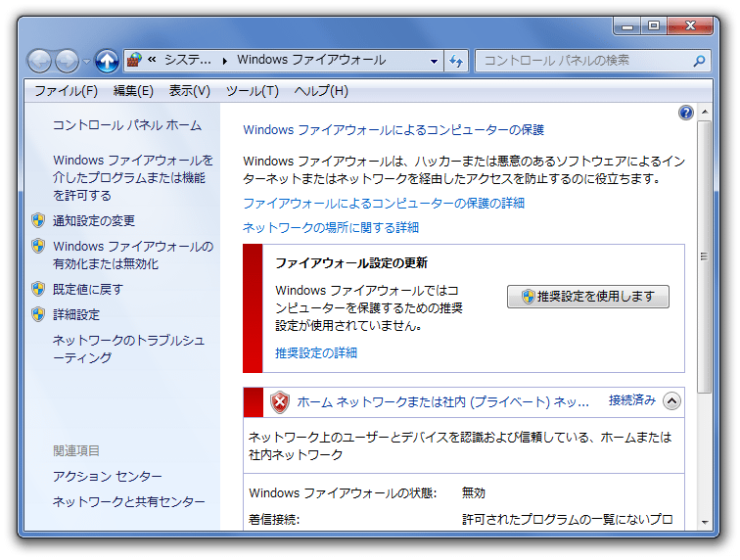
Task: Open 推奨設定の詳細 link
Action: point(316,352)
